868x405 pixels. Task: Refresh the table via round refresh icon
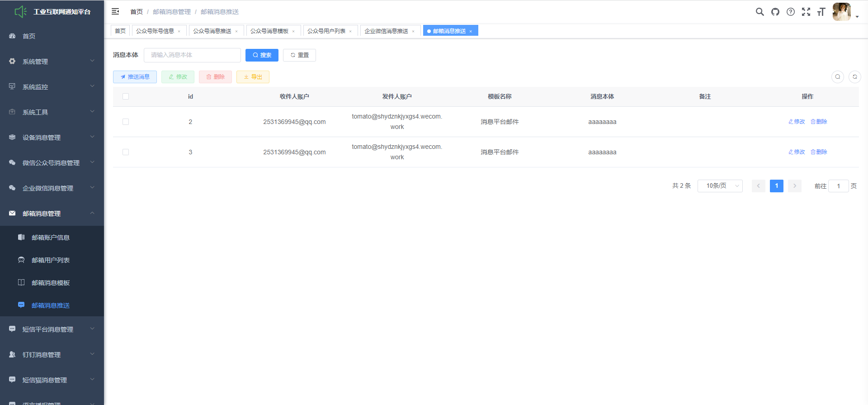coord(855,77)
